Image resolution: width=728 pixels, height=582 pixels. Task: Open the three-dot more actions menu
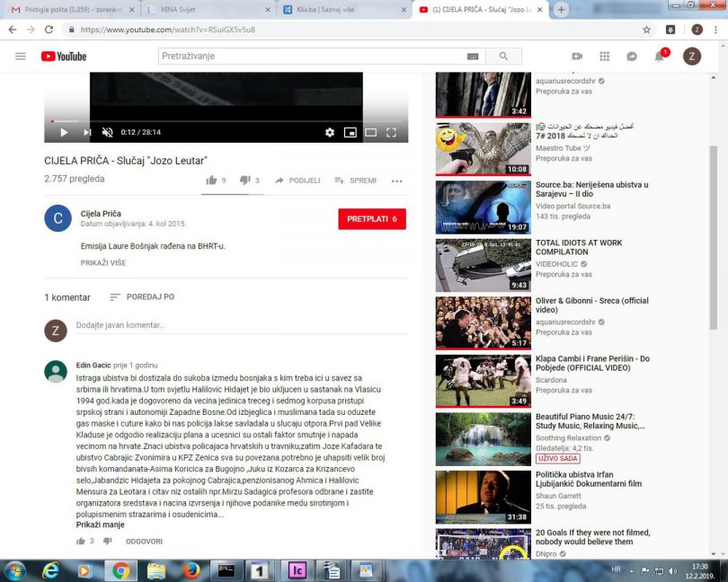[x=396, y=181]
